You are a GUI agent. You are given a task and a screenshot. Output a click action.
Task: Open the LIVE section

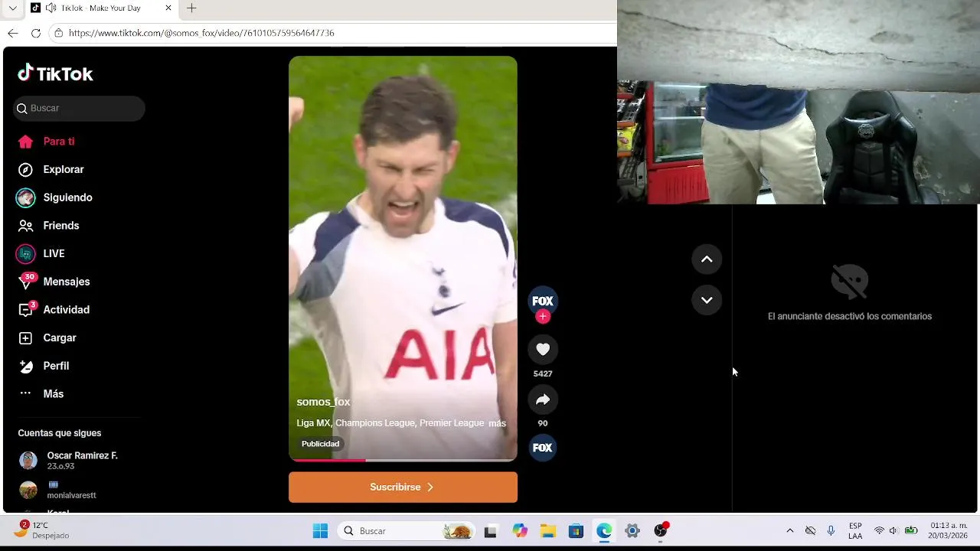click(x=41, y=253)
